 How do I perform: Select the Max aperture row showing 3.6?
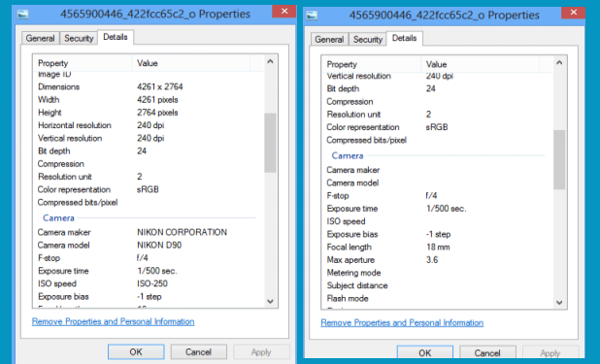(x=437, y=260)
